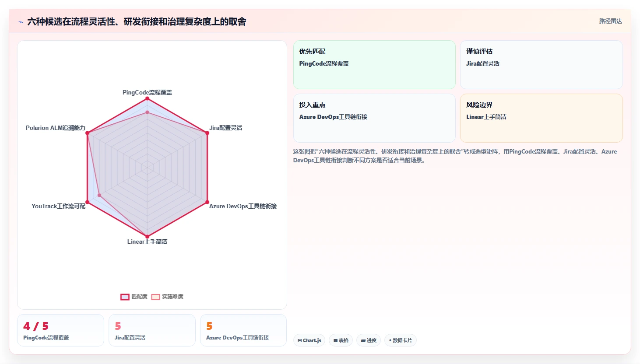Click the 4 / 5 PingCode流程覆盖 stat card
This screenshot has height=364, width=640.
pyautogui.click(x=60, y=330)
